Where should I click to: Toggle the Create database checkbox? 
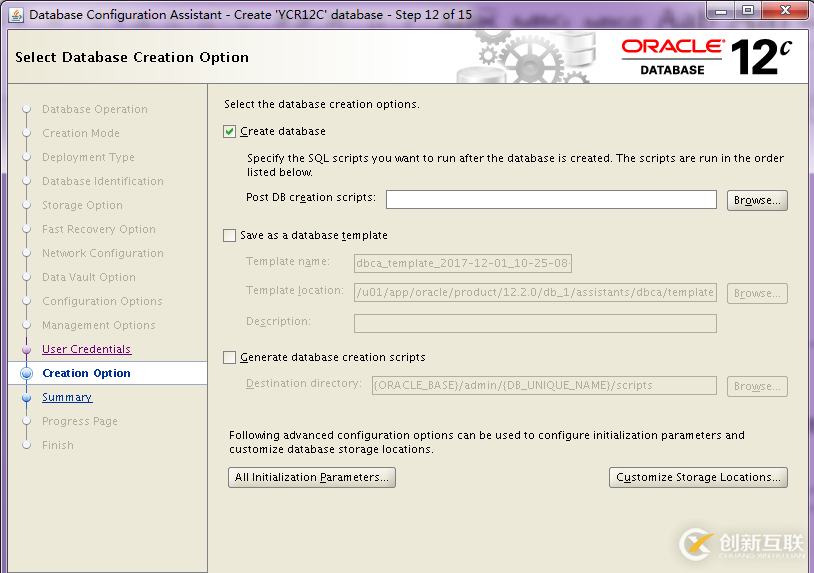(x=229, y=131)
